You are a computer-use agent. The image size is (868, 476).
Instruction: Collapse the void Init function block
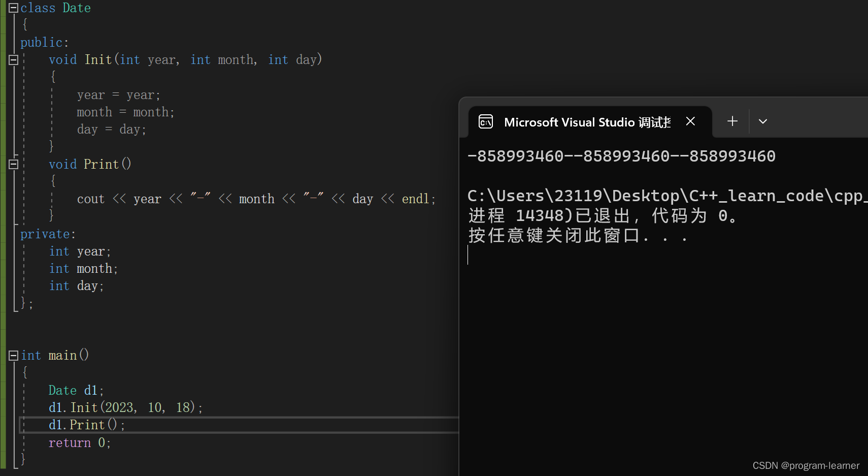point(14,60)
